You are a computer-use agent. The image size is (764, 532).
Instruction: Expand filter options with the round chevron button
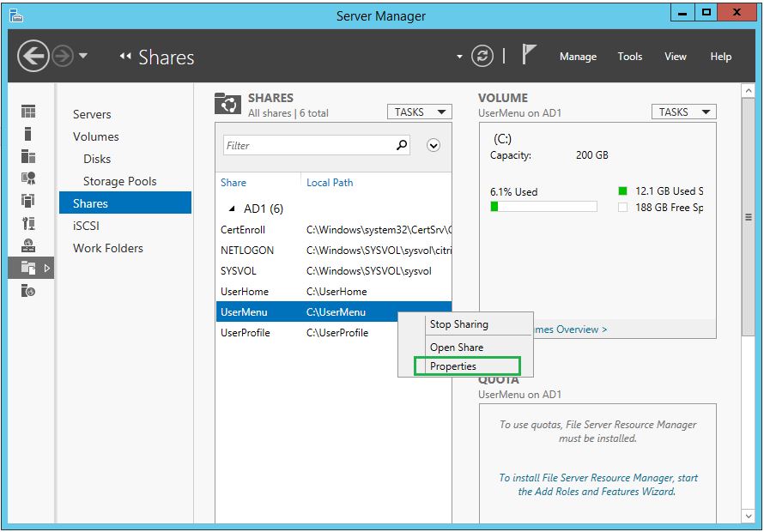tap(434, 146)
